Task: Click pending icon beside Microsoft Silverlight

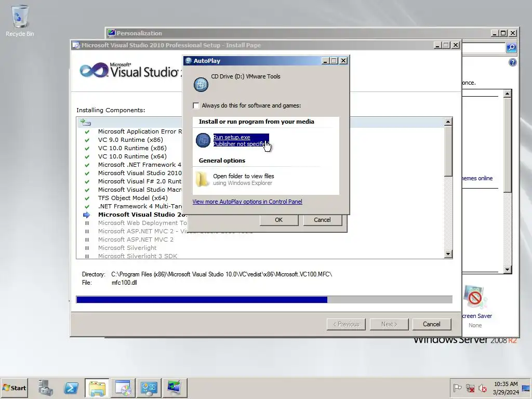Action: tap(87, 248)
